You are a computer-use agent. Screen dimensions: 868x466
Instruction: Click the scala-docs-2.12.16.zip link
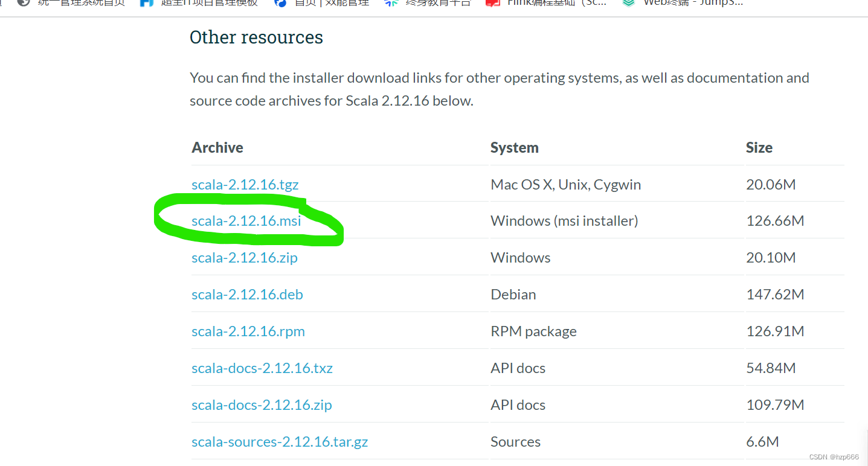(262, 405)
